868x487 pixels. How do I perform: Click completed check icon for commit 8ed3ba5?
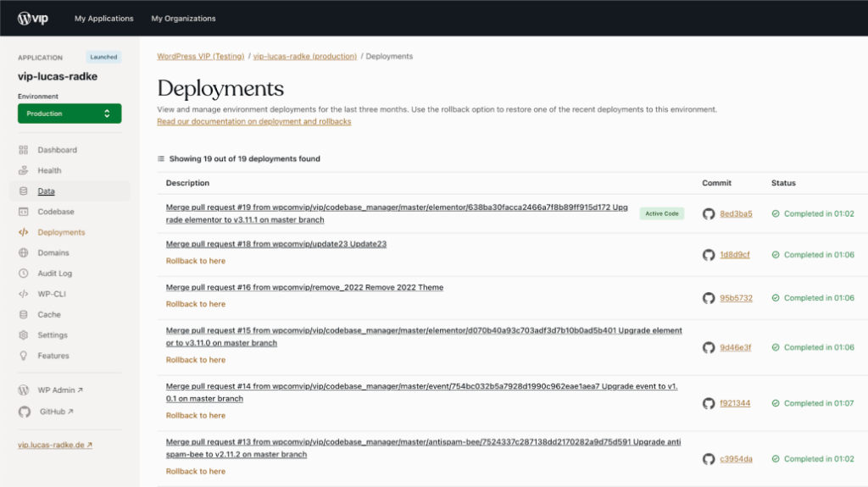pos(776,213)
